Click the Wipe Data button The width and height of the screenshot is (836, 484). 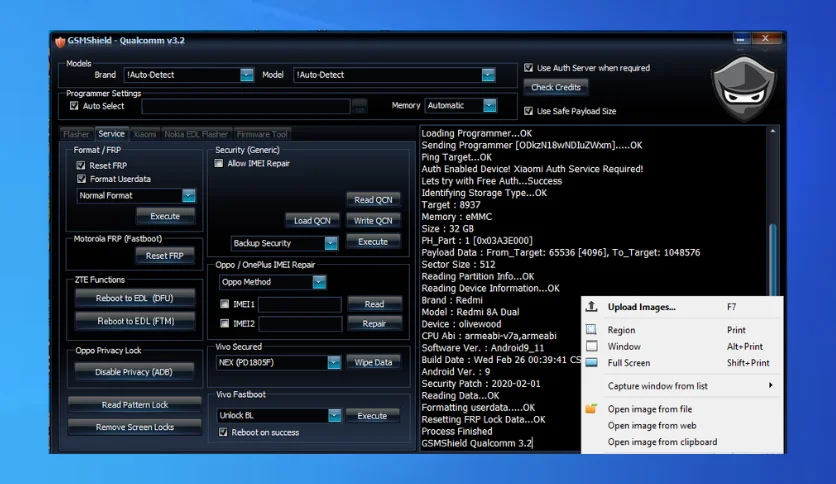373,362
